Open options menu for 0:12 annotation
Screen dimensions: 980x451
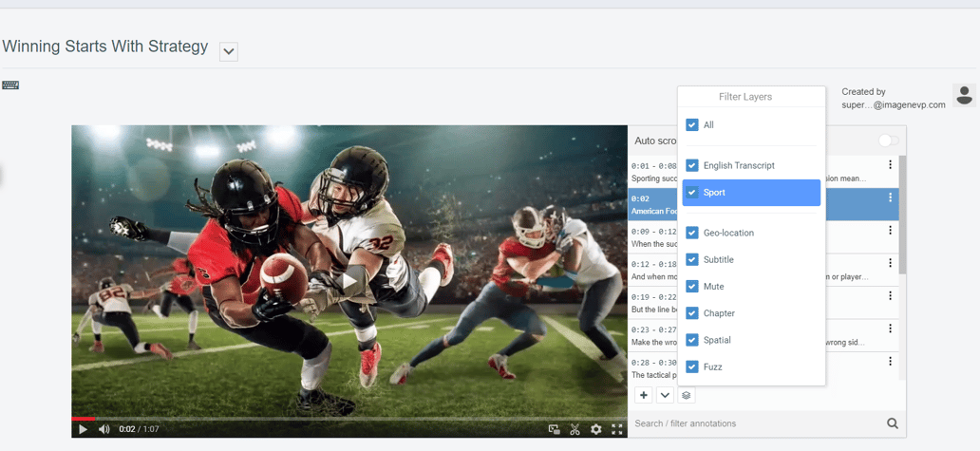coord(890,263)
